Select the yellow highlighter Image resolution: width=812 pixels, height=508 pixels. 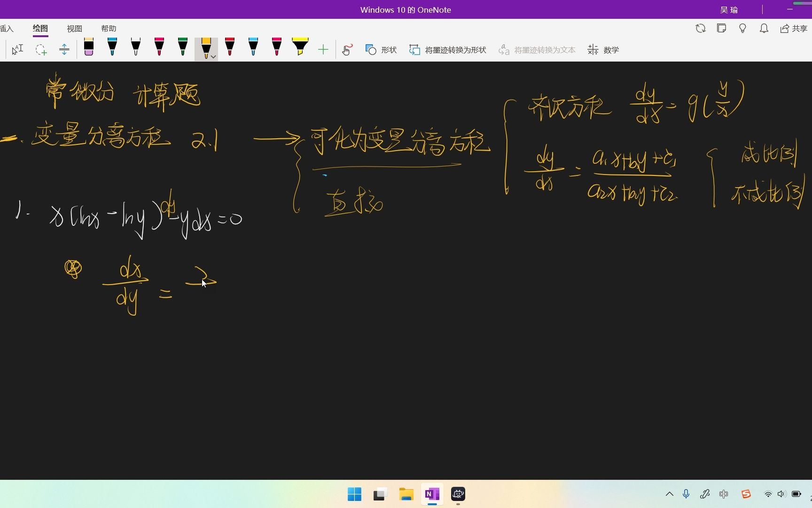point(300,47)
